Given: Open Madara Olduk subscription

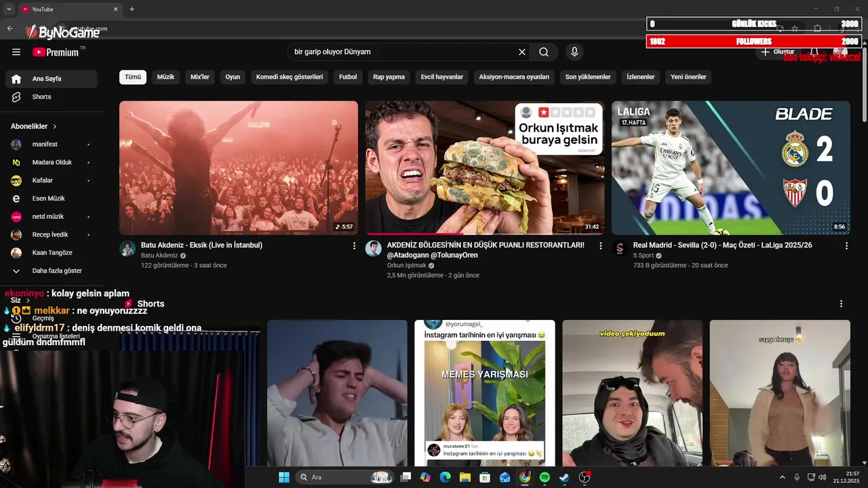Looking at the screenshot, I should coord(52,163).
